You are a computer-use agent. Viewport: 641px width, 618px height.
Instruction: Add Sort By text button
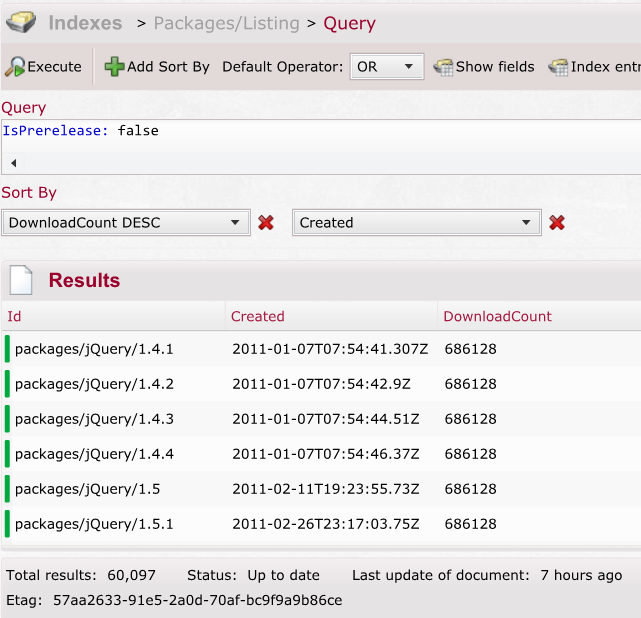[x=168, y=67]
